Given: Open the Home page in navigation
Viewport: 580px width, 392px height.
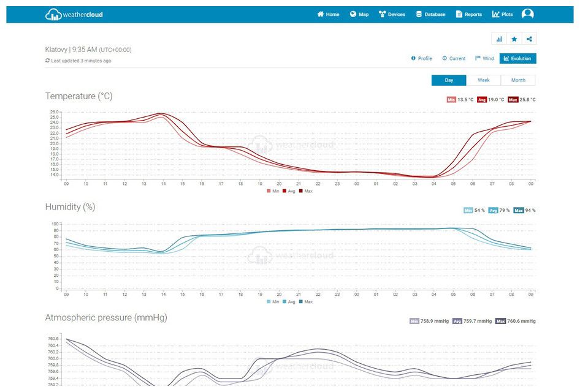Looking at the screenshot, I should coord(328,14).
